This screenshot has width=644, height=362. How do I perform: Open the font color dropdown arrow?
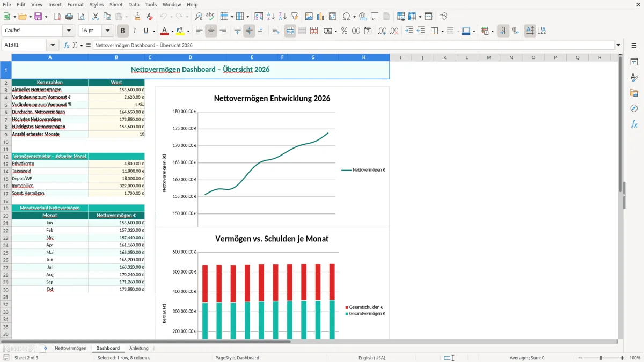pyautogui.click(x=172, y=31)
